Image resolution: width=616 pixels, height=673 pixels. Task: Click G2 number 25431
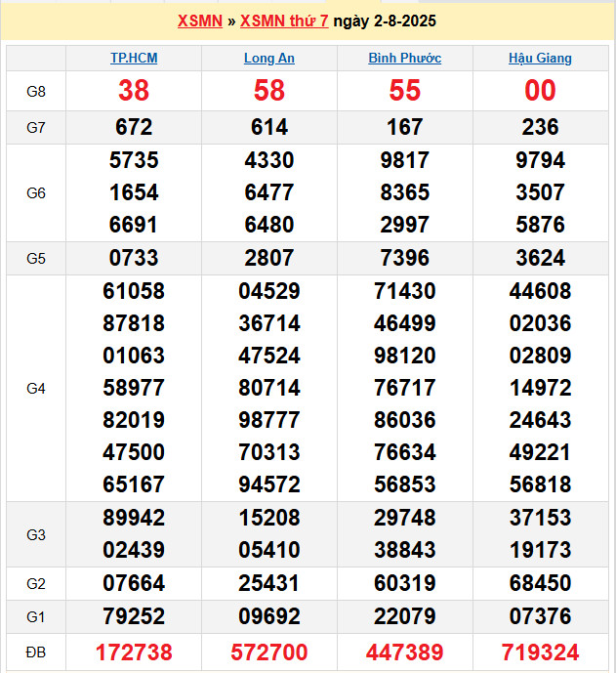[269, 583]
